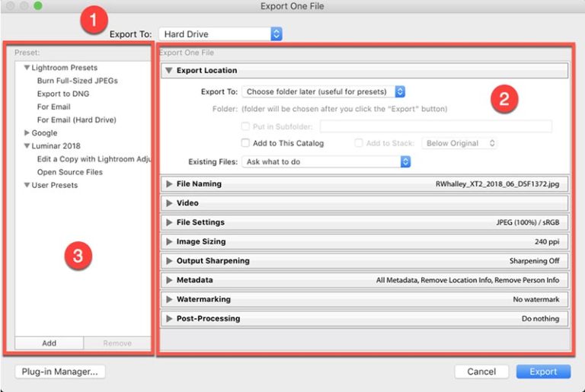This screenshot has height=392, width=585.
Task: Expand the Watermarking section
Action: 169,299
